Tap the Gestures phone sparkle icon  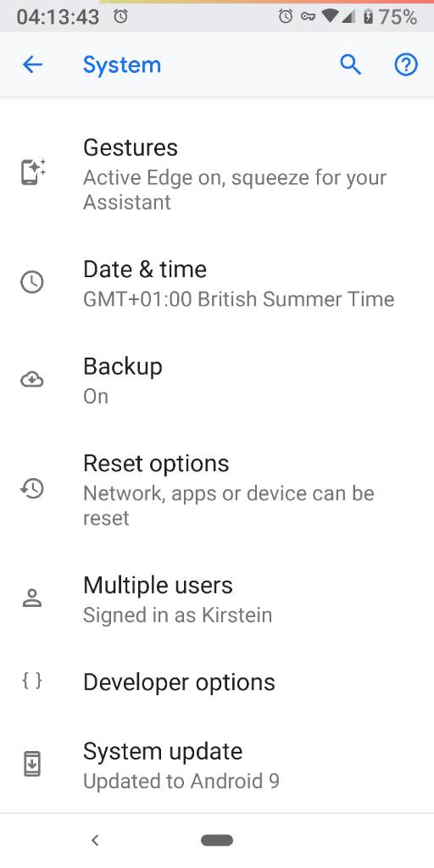(33, 171)
